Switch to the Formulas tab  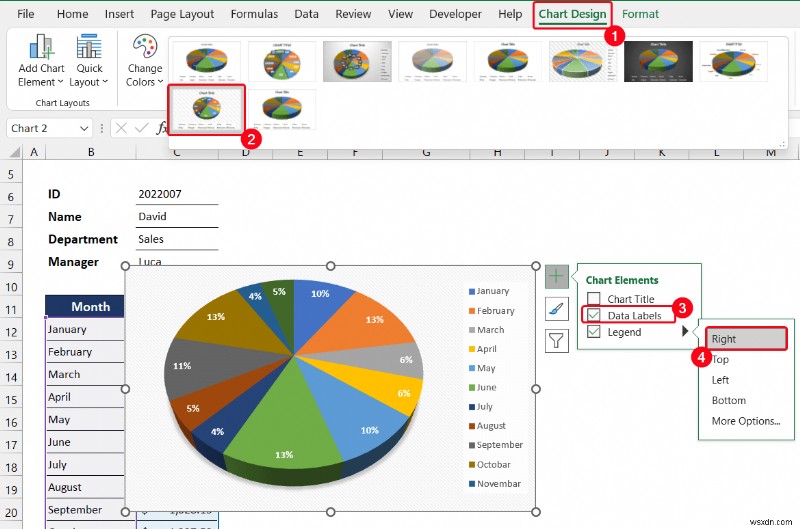254,14
